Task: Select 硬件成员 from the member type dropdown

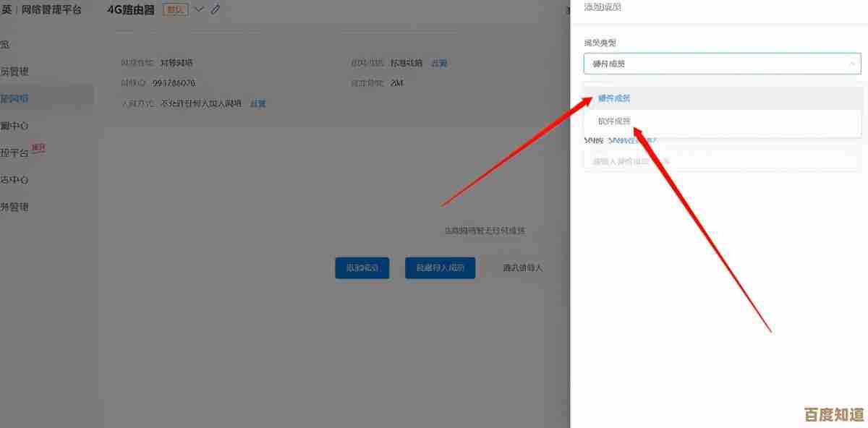Action: tap(613, 98)
